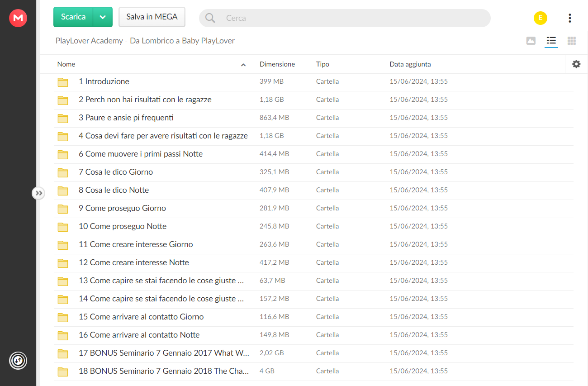The image size is (588, 386).
Task: Focus the Cerca search field
Action: (x=345, y=18)
